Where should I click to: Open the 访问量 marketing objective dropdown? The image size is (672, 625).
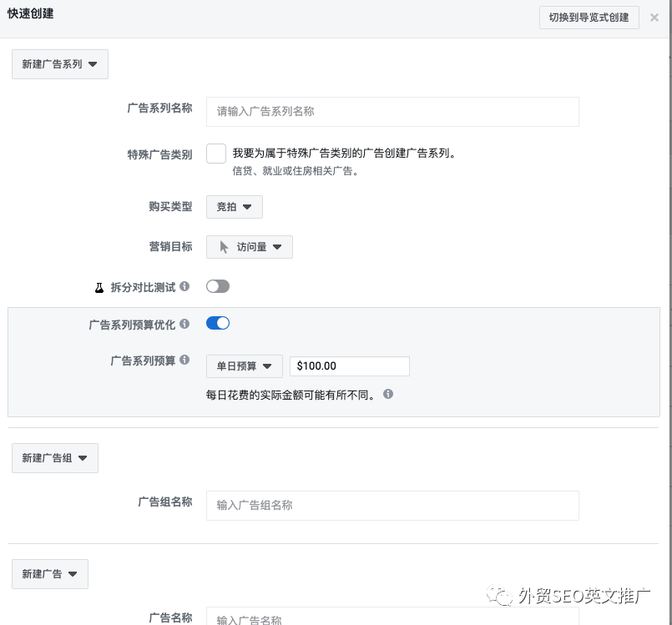[249, 246]
